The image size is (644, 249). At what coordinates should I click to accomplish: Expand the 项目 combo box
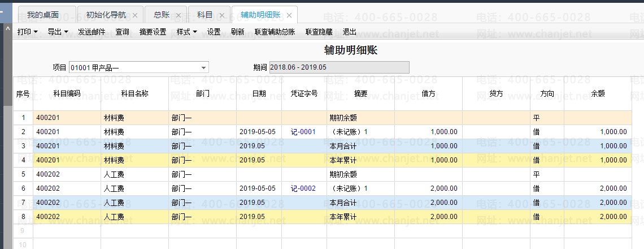coord(203,68)
